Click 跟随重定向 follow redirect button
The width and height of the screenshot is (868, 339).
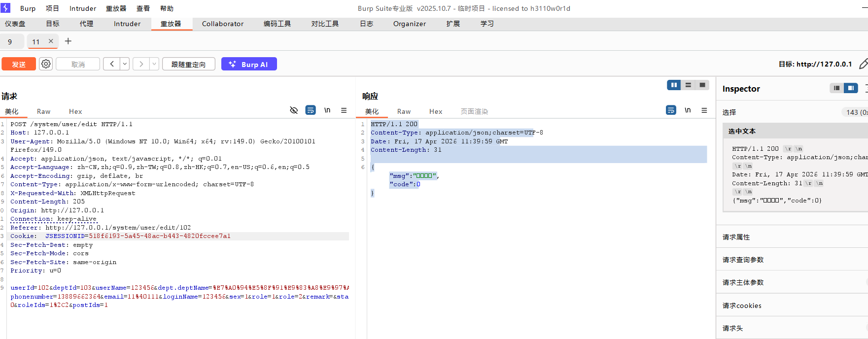pos(188,64)
